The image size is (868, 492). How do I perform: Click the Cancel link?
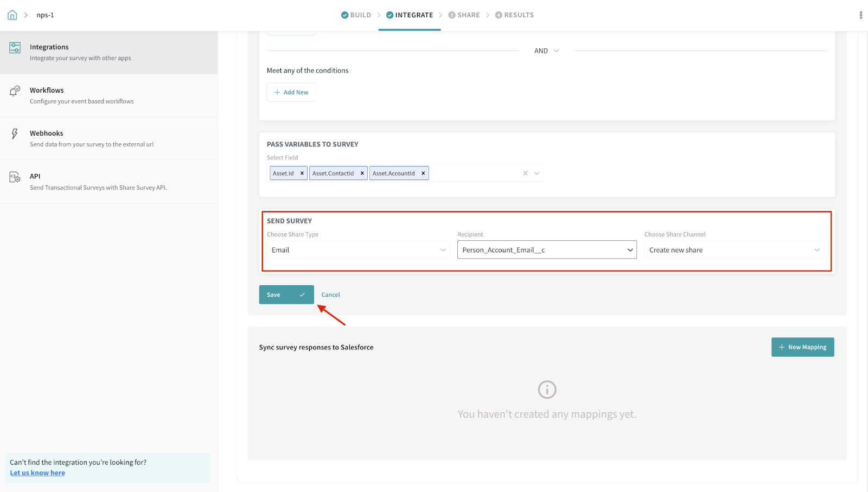[x=330, y=295]
